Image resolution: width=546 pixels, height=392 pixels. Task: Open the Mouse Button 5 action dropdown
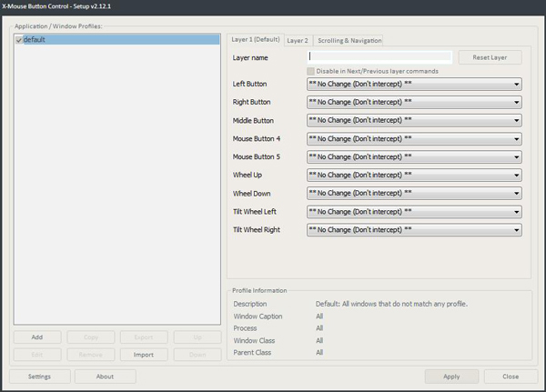tap(414, 157)
